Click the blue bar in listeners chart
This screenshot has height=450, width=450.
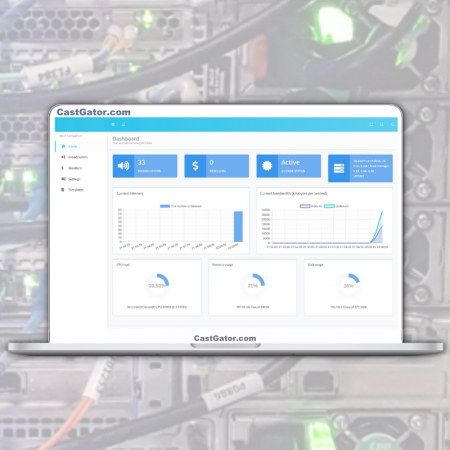238,227
